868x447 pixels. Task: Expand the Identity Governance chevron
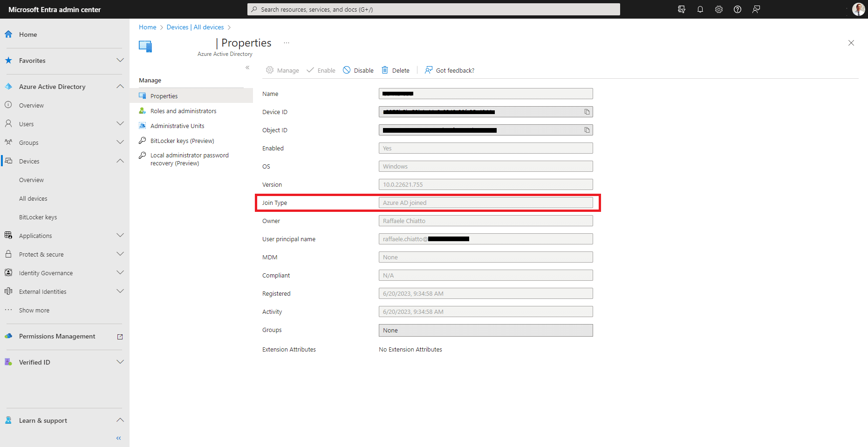(x=120, y=272)
